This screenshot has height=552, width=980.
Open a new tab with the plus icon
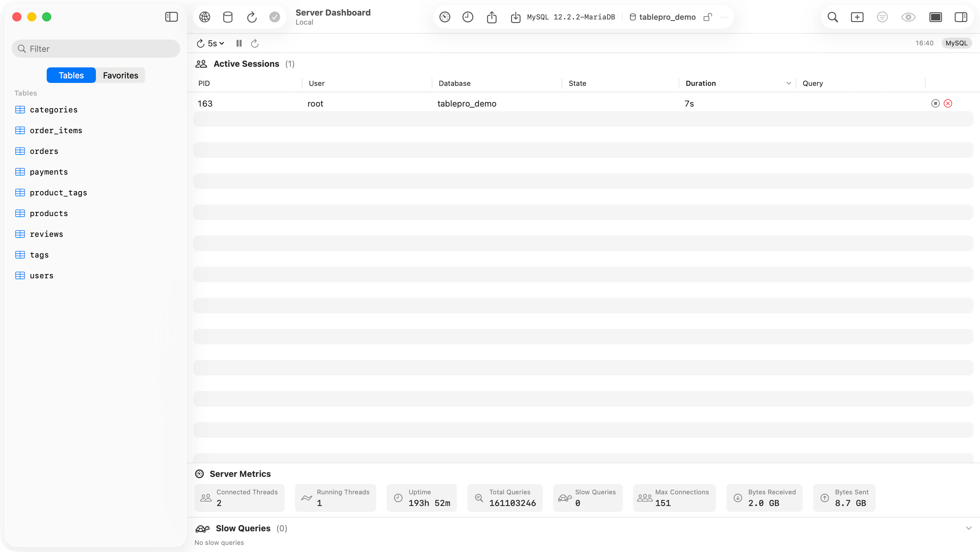[x=857, y=17]
